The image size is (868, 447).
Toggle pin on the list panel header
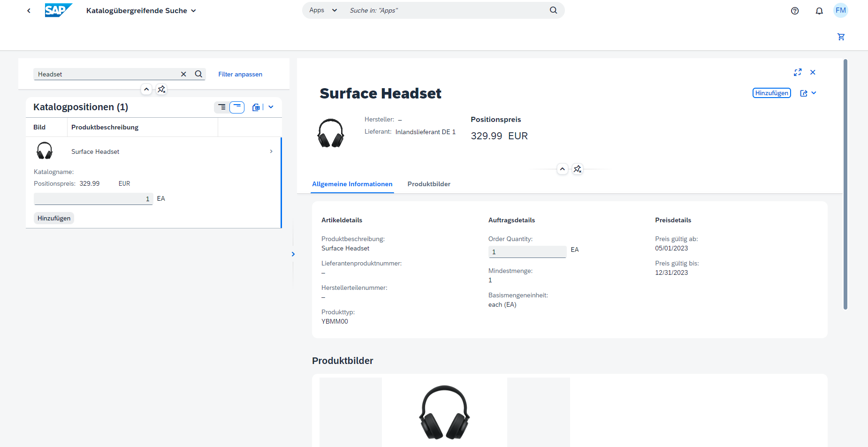click(x=161, y=89)
